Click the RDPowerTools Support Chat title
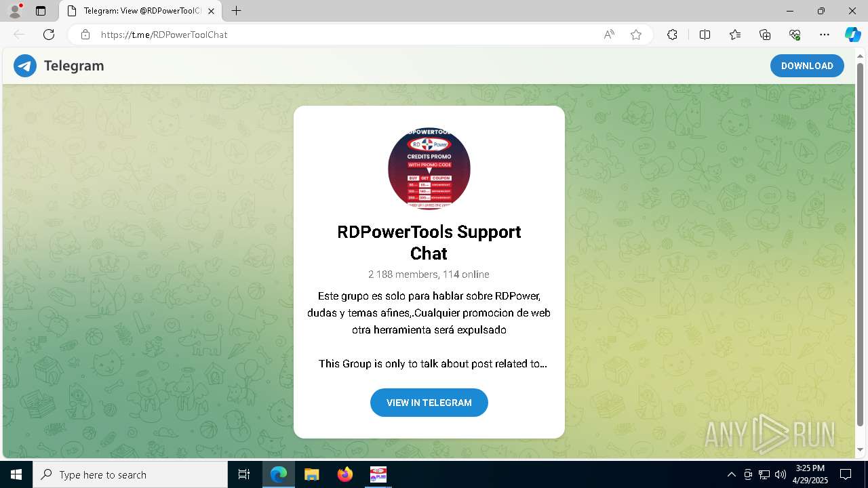Screen dimensions: 868x488 pyautogui.click(x=429, y=243)
